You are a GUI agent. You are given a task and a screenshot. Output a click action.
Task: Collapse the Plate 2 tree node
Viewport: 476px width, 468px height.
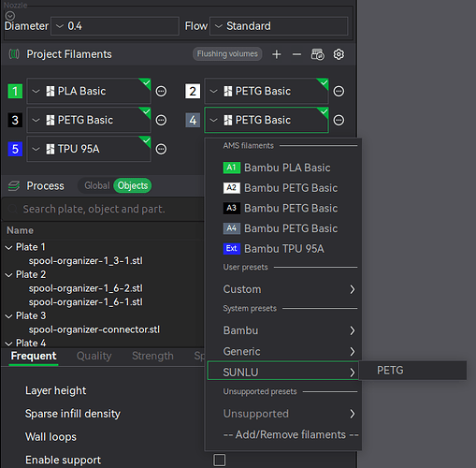(x=8, y=275)
